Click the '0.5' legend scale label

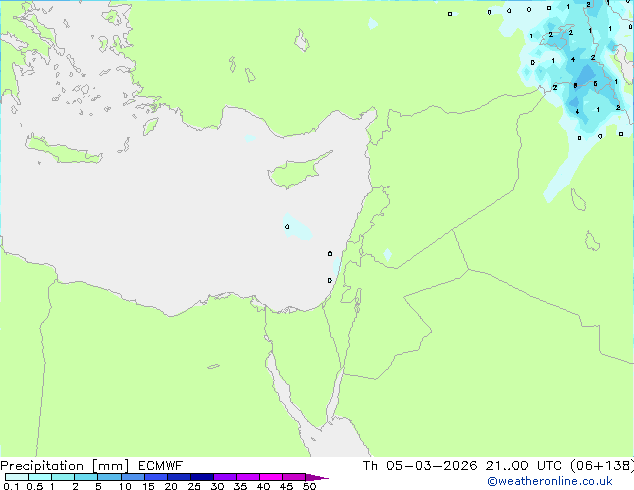point(34,486)
